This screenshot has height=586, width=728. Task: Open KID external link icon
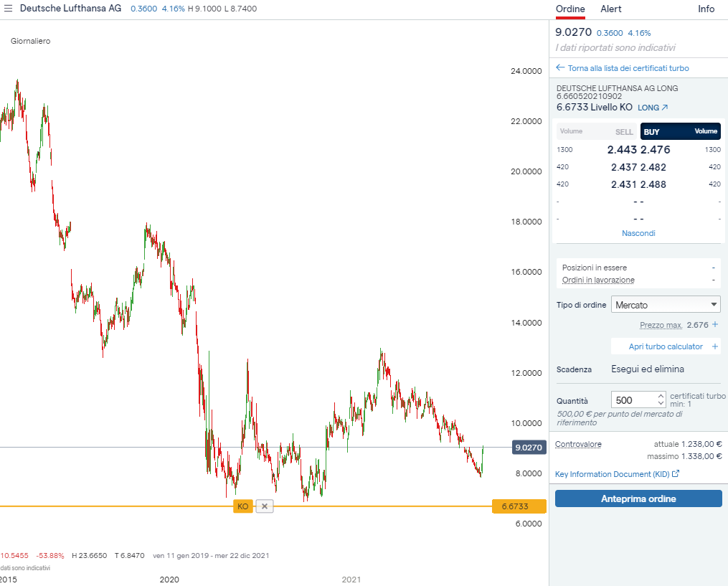[676, 474]
